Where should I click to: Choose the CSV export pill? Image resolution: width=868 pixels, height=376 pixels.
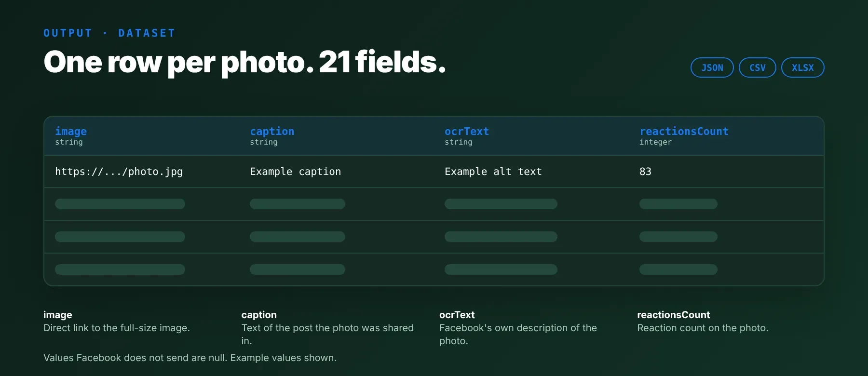point(757,67)
